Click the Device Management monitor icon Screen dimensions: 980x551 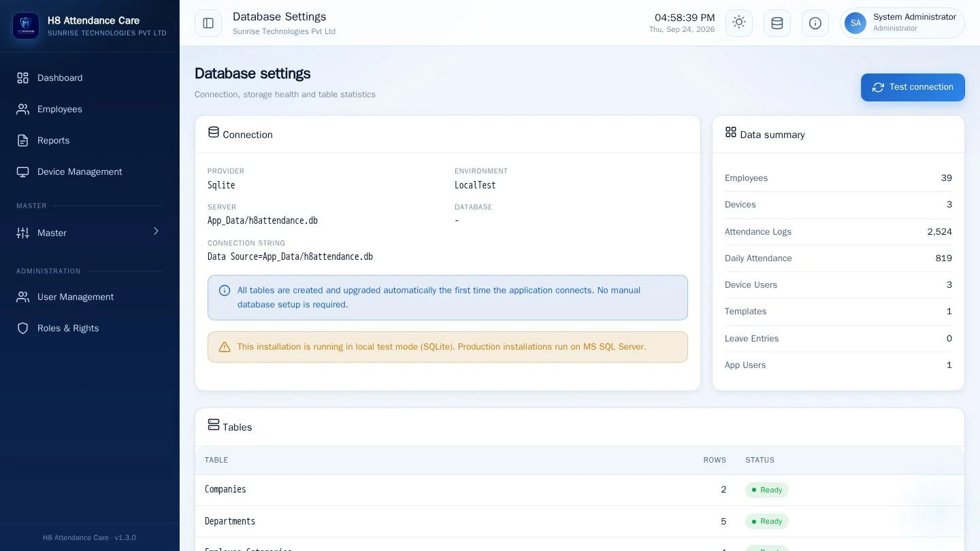click(x=23, y=171)
